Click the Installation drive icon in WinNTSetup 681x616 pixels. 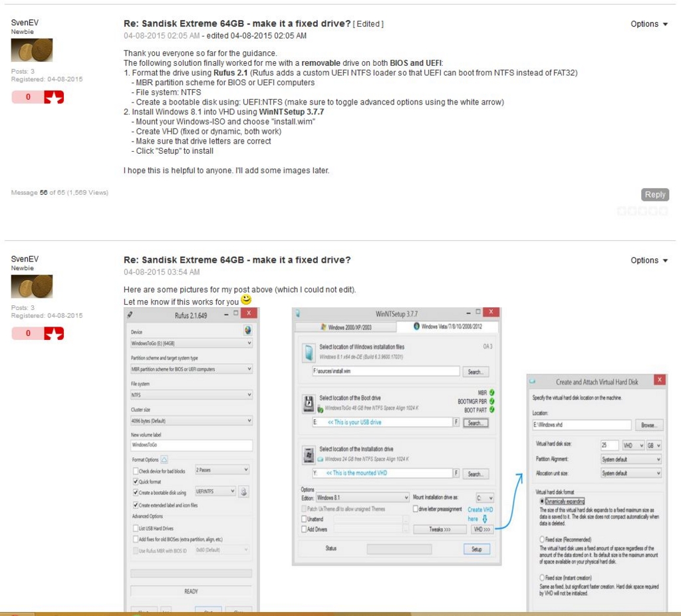(309, 455)
